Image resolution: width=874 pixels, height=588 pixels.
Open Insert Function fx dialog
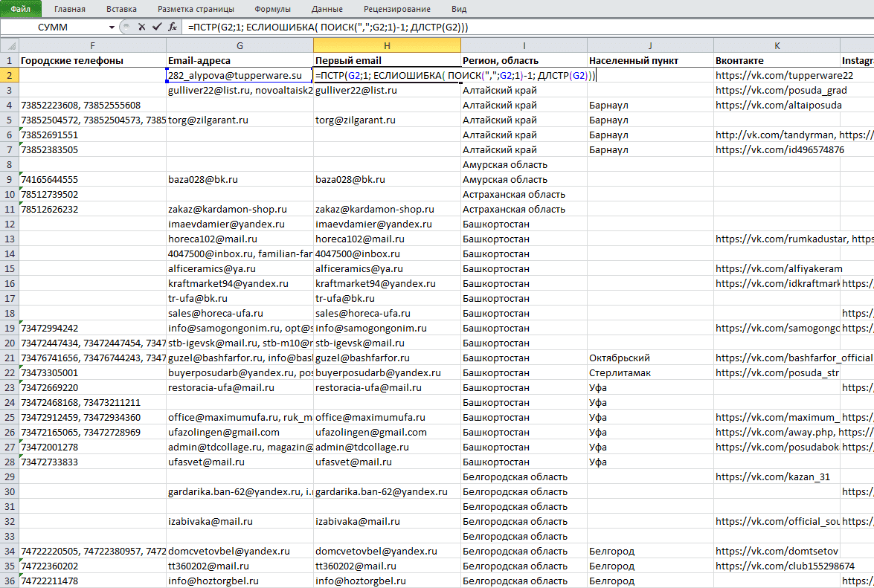pos(173,27)
